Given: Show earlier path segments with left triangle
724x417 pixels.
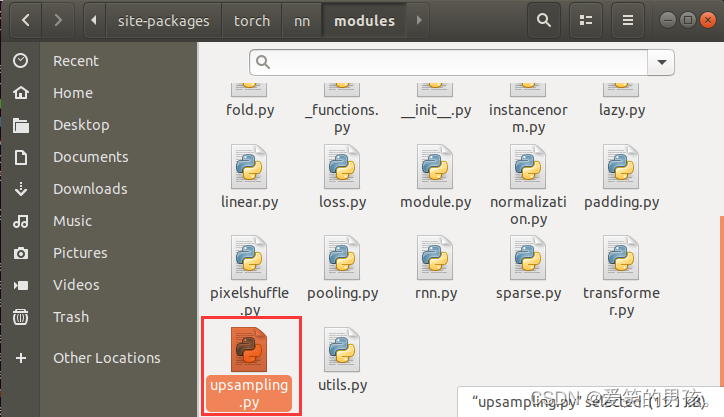Looking at the screenshot, I should point(94,20).
